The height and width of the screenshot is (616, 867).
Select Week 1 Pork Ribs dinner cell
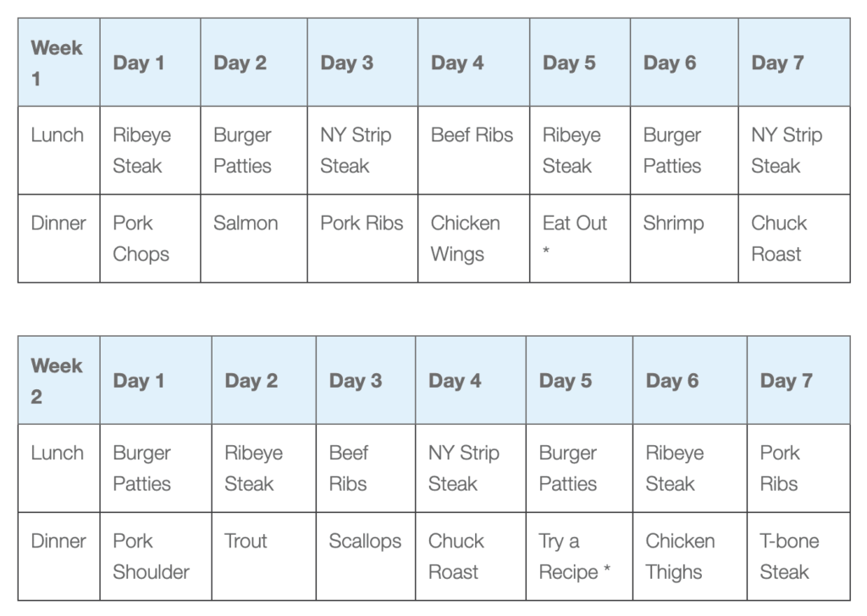(x=362, y=239)
